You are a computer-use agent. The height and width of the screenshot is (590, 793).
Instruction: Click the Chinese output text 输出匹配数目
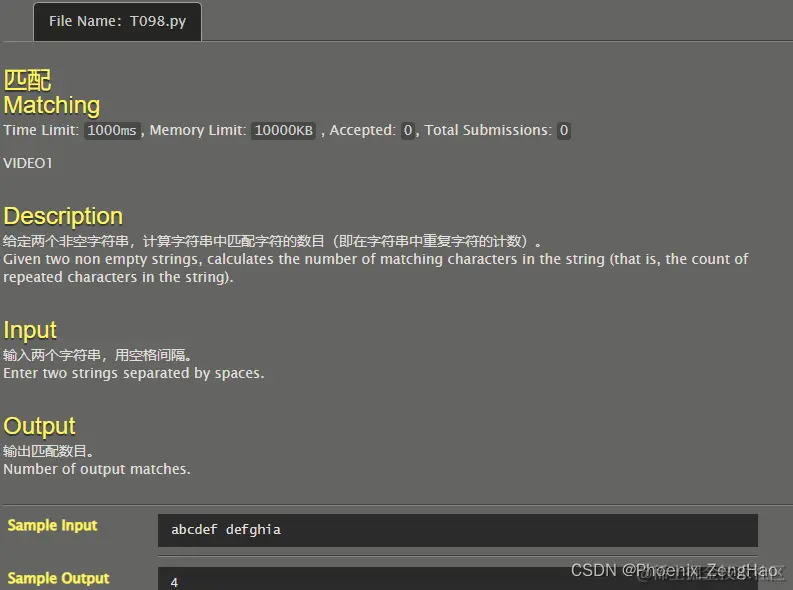click(48, 451)
